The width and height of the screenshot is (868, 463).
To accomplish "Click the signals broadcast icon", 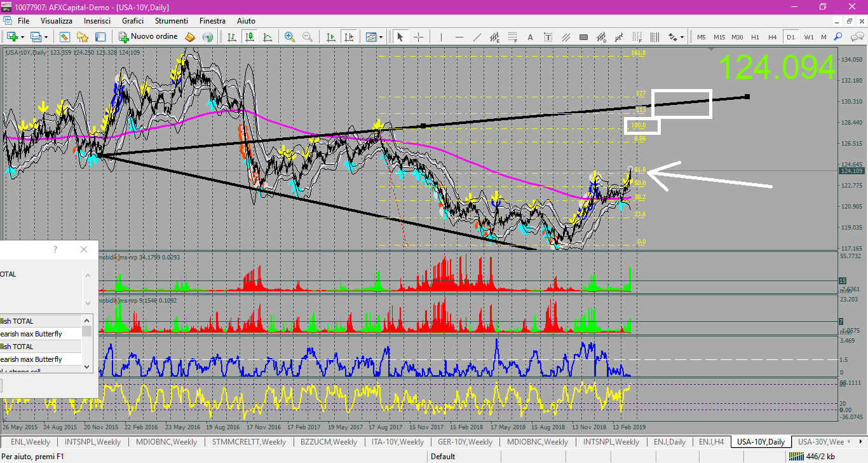I will coord(207,37).
